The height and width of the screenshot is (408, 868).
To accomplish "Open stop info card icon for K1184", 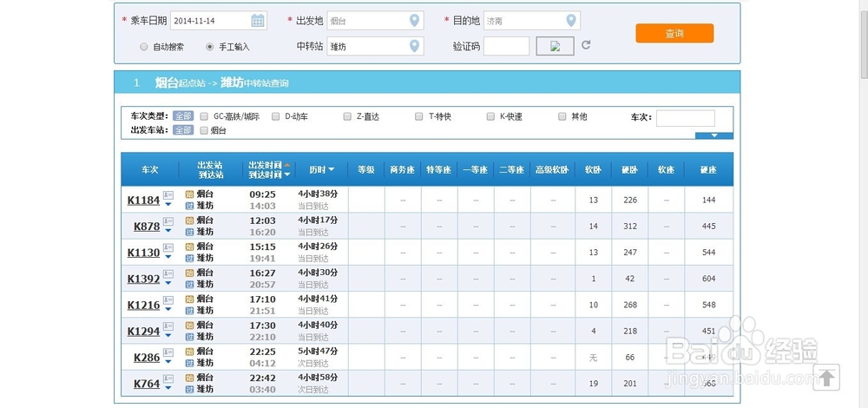I will (168, 194).
